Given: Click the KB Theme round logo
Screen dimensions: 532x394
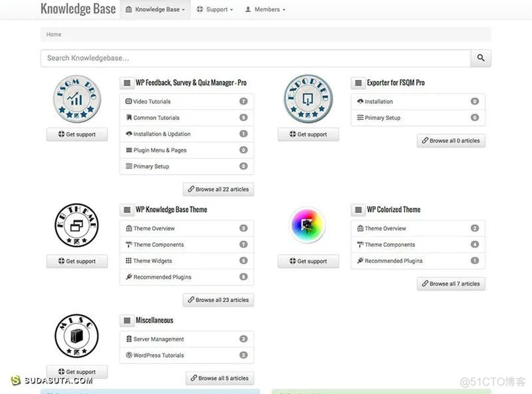Looking at the screenshot, I should click(x=76, y=226).
